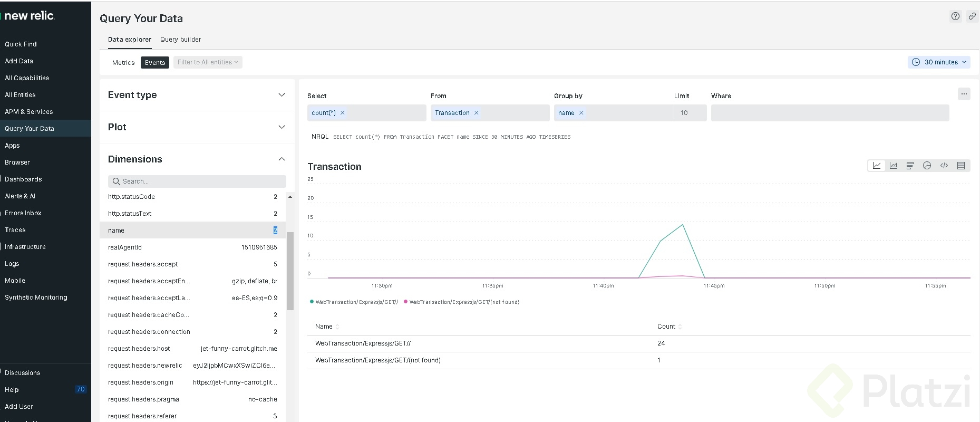The width and height of the screenshot is (980, 422).
Task: Select the http.statusText dimension
Action: 193,214
